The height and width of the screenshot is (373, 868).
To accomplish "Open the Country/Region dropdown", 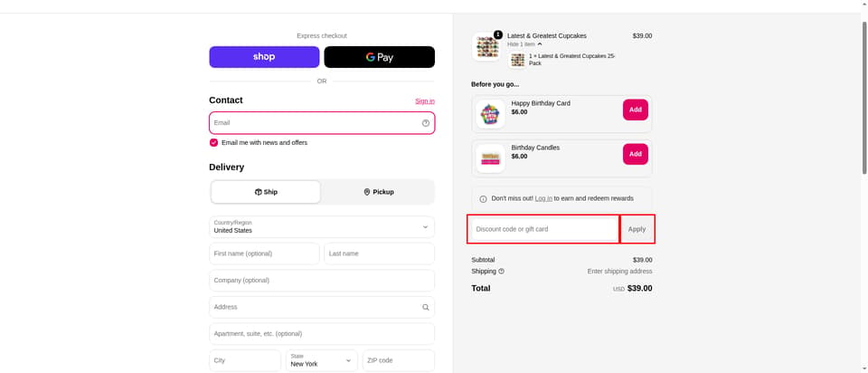I will coord(322,226).
